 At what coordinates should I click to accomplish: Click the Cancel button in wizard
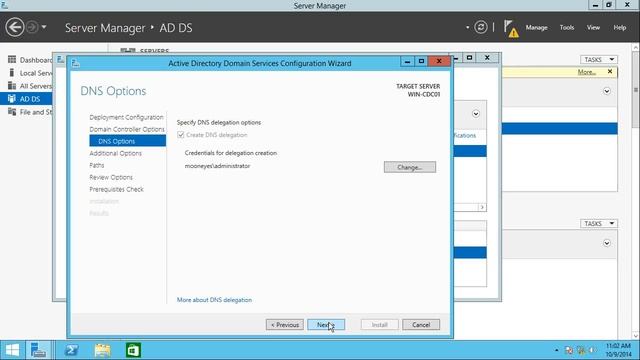[x=421, y=325]
